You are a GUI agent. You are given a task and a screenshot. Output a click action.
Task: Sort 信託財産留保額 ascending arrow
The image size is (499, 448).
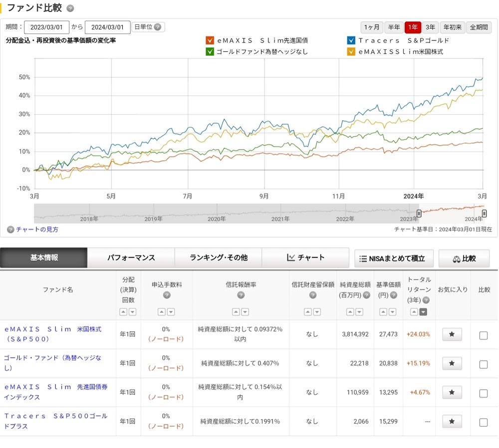pyautogui.click(x=308, y=312)
